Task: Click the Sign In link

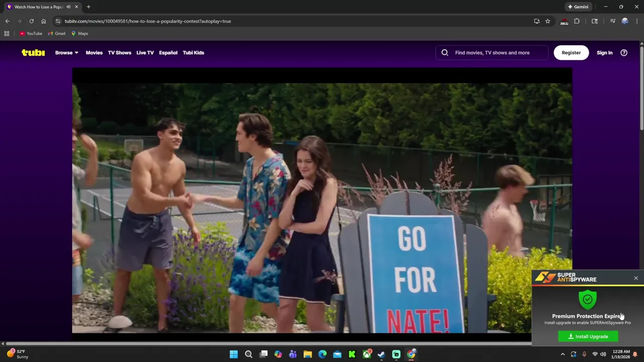Action: pyautogui.click(x=604, y=52)
